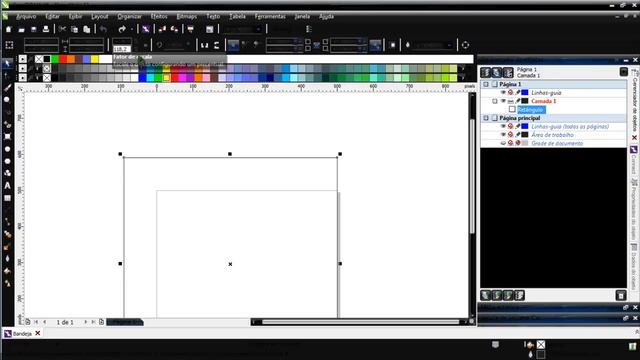Toggle the eye icon for Camada 1
The height and width of the screenshot is (360, 640).
coord(503,101)
